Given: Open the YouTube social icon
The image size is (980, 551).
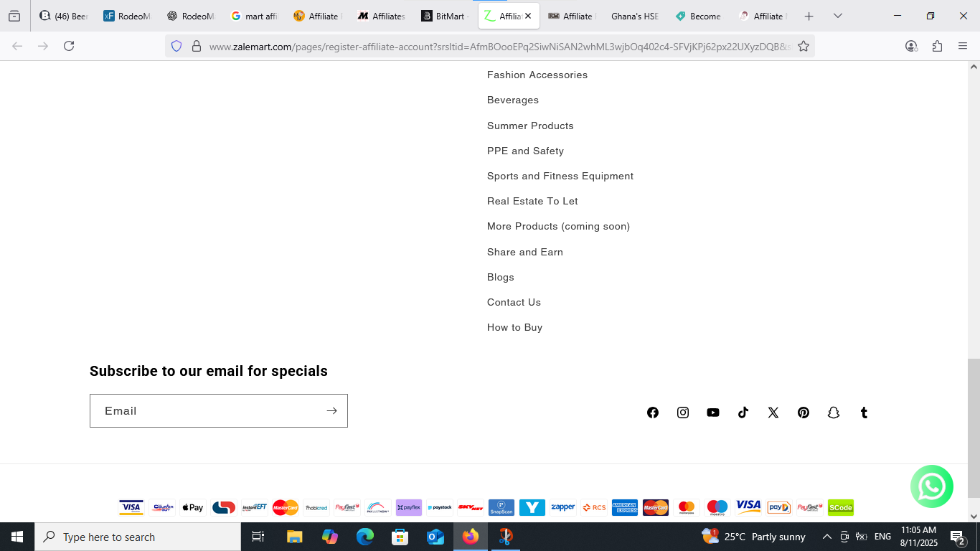Looking at the screenshot, I should (x=713, y=413).
